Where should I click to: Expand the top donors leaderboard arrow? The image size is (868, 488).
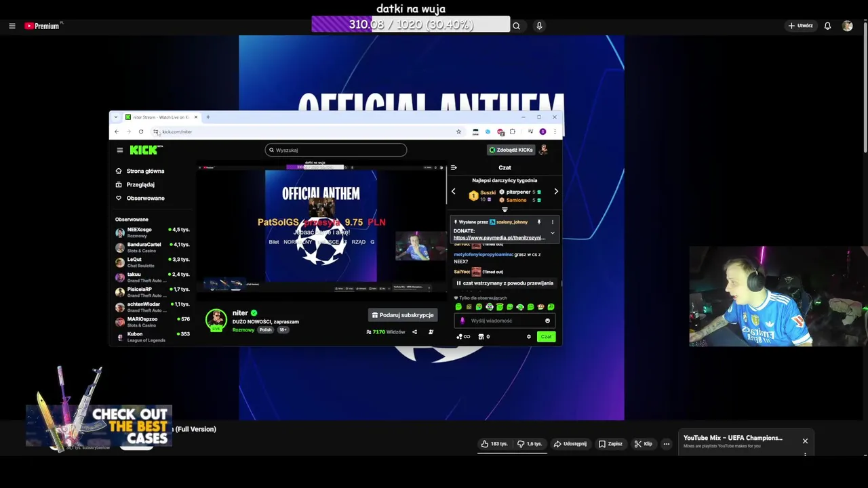tap(505, 210)
